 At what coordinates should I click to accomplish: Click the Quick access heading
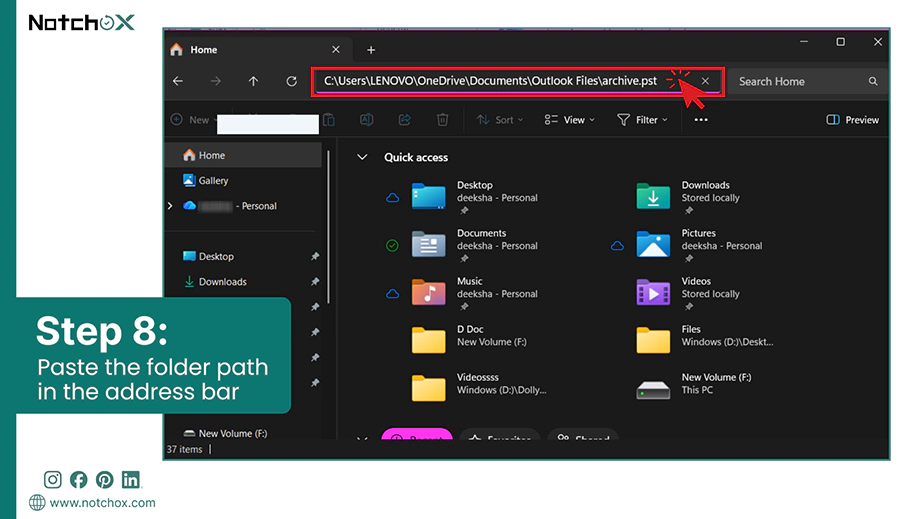(x=416, y=158)
